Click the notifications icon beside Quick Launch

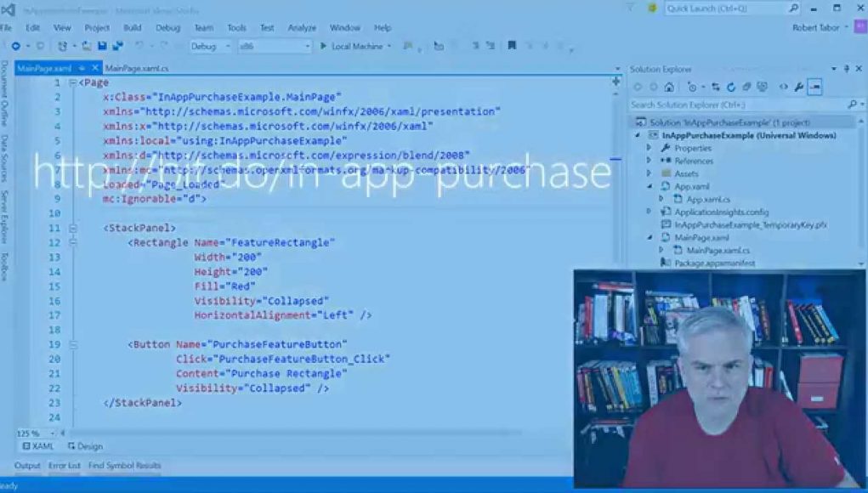652,8
